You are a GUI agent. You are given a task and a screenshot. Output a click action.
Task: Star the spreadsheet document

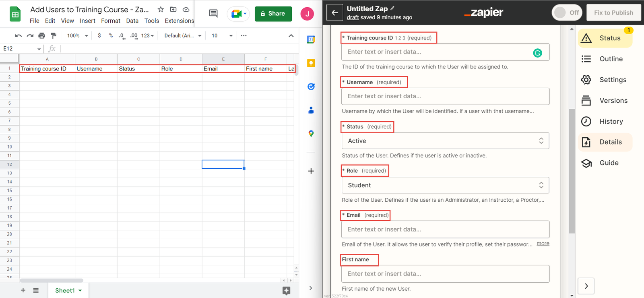[161, 9]
